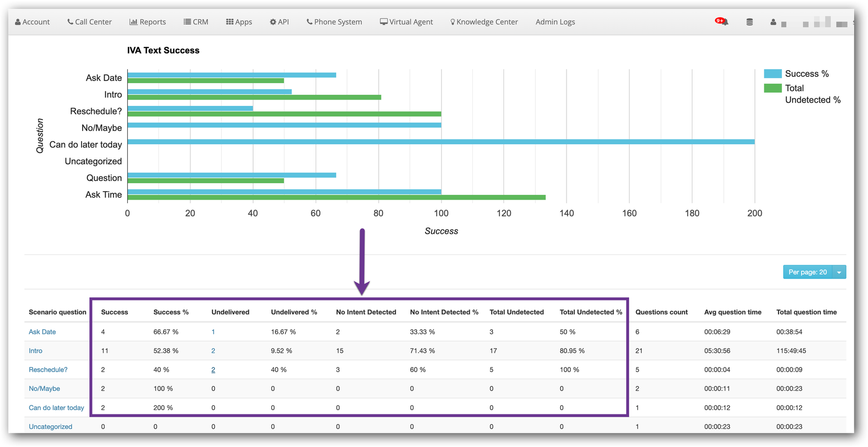Click the Can do later today chart bar
The image size is (868, 447).
[x=441, y=142]
